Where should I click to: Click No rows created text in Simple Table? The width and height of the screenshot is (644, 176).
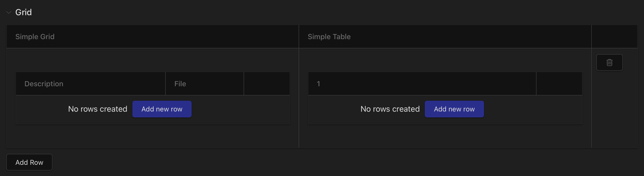click(x=390, y=109)
